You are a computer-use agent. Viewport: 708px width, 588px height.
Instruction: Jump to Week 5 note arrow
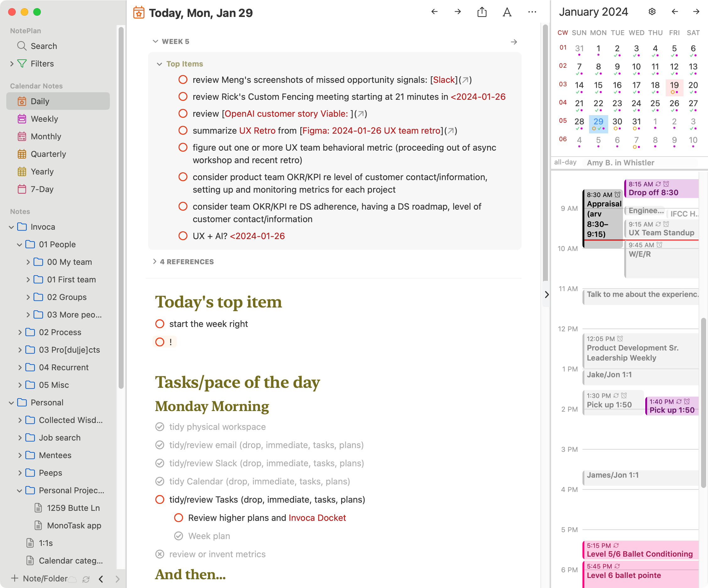pos(514,42)
